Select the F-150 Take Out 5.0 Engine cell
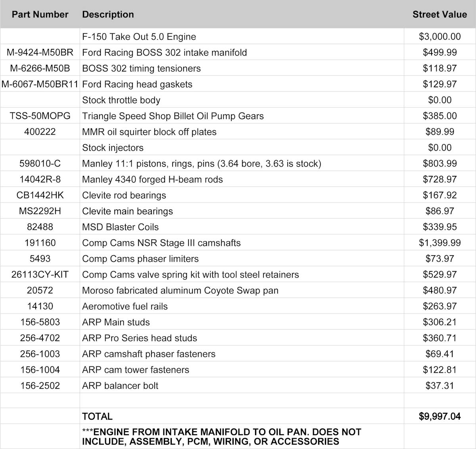This screenshot has width=476, height=449. point(139,37)
